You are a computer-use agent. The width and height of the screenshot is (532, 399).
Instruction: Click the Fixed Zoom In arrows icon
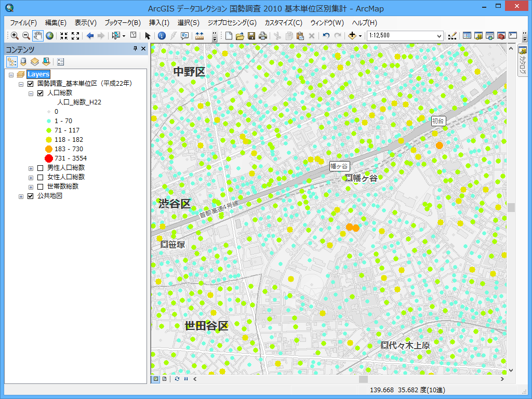tap(64, 36)
